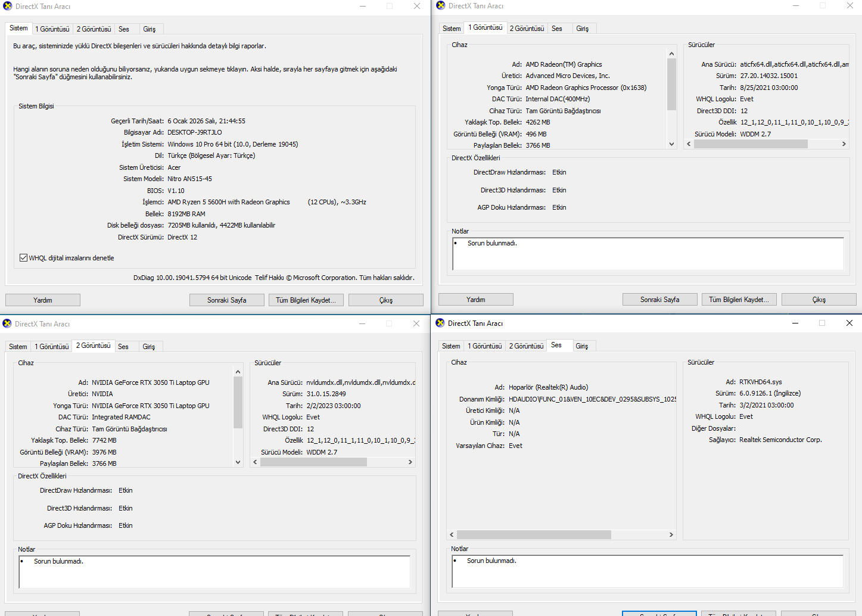Click down arrow of NVIDIA Cihaz list scrollbar
862x616 pixels.
pos(238,462)
